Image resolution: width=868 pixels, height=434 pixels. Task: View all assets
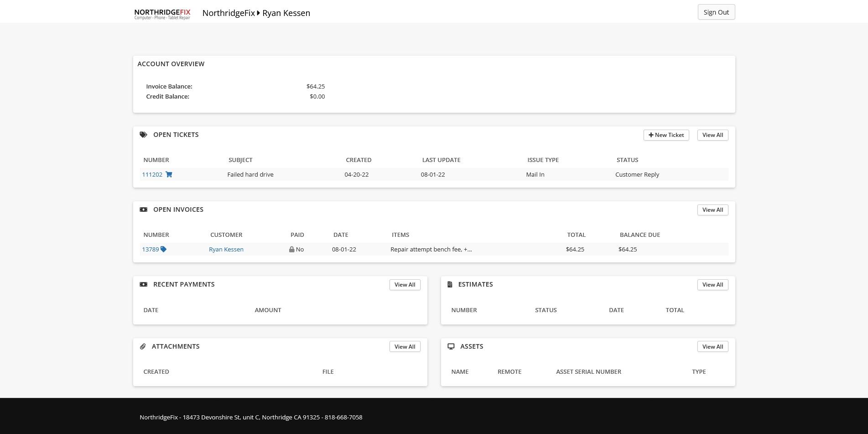click(x=712, y=347)
